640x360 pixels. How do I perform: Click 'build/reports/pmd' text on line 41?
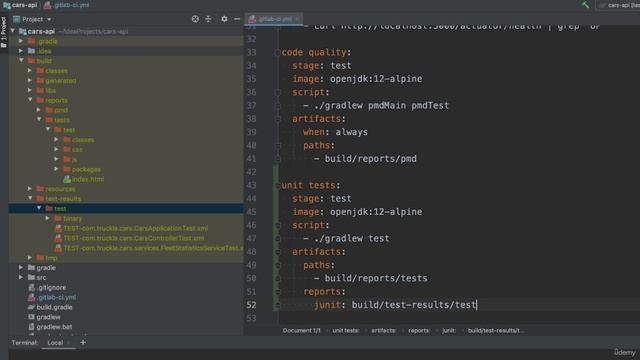[x=371, y=159]
